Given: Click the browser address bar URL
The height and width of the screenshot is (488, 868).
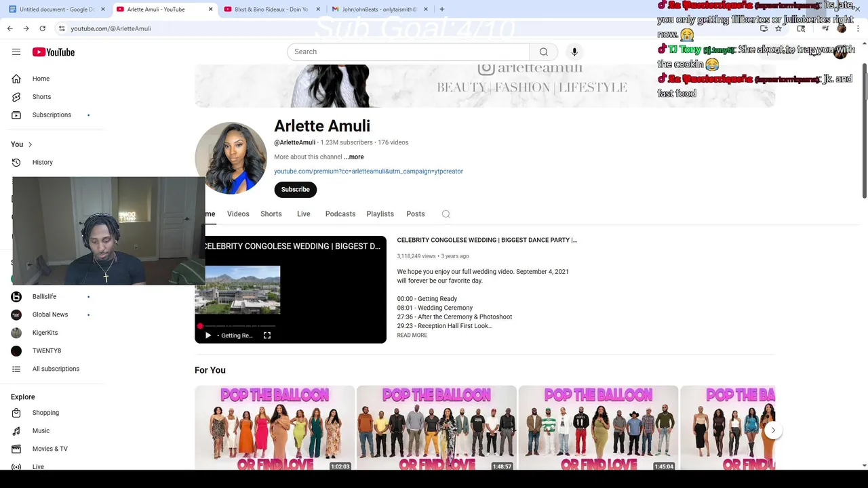Looking at the screenshot, I should pyautogui.click(x=111, y=28).
